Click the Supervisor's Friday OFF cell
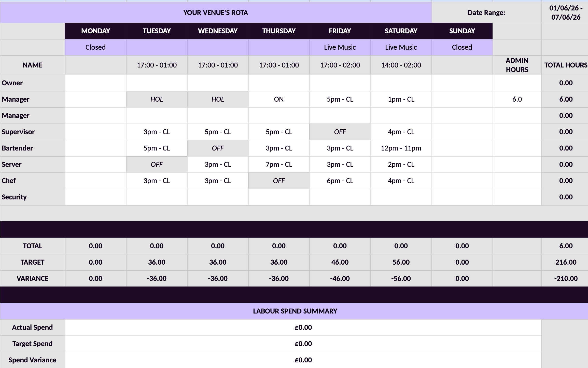Image resolution: width=588 pixels, height=368 pixels. tap(340, 132)
